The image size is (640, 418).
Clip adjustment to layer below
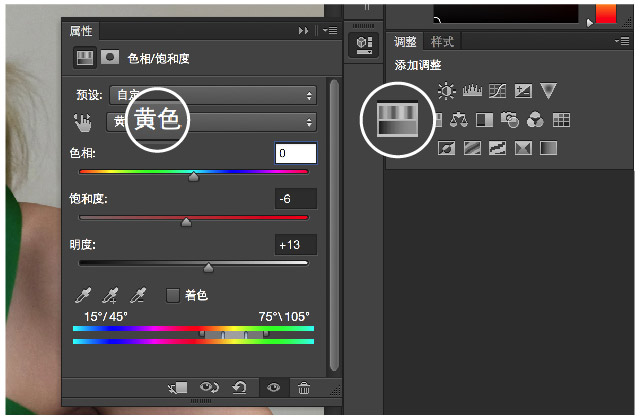(x=178, y=387)
